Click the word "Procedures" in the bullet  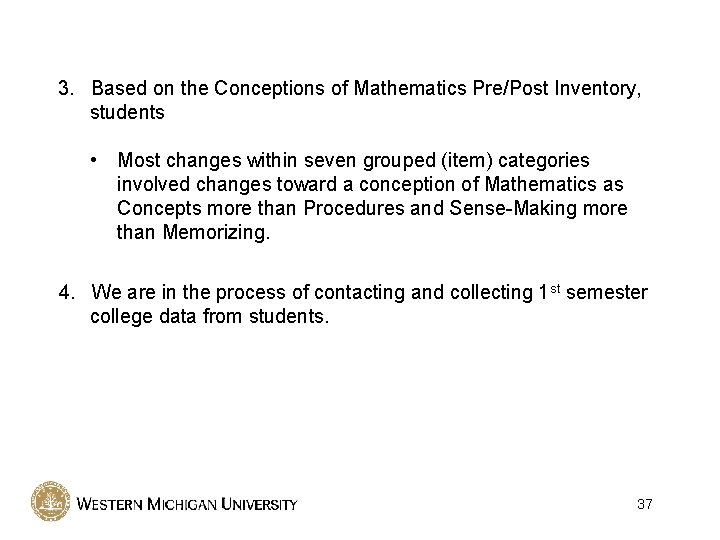pos(354,208)
